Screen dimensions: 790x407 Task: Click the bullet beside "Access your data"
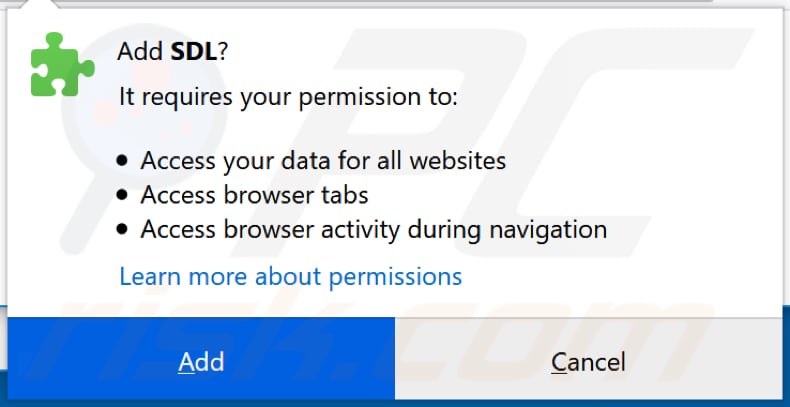tap(122, 161)
